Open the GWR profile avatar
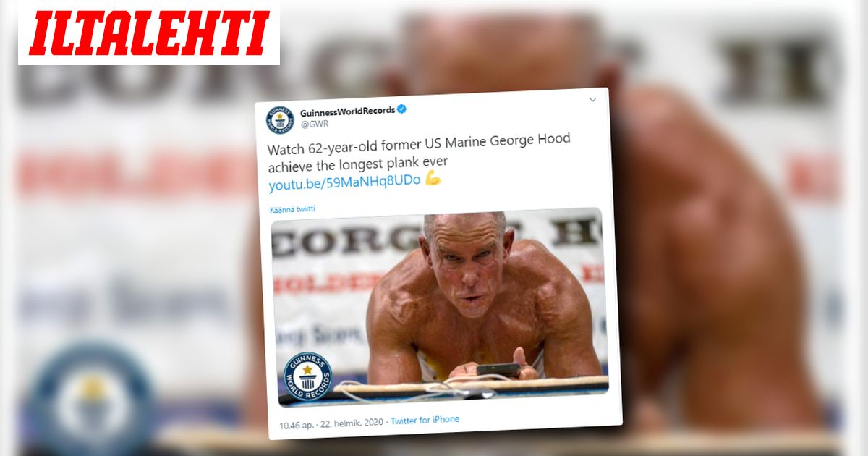Viewport: 868px width, 456px height. (279, 119)
